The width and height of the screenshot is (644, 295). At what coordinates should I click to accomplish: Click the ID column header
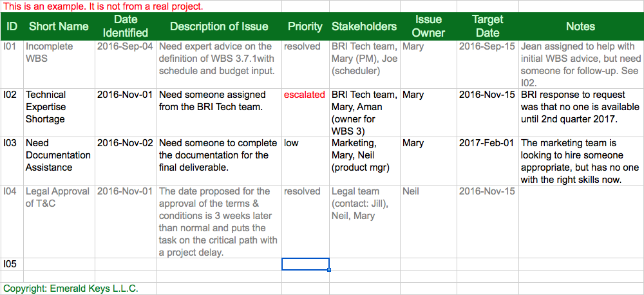click(x=12, y=26)
